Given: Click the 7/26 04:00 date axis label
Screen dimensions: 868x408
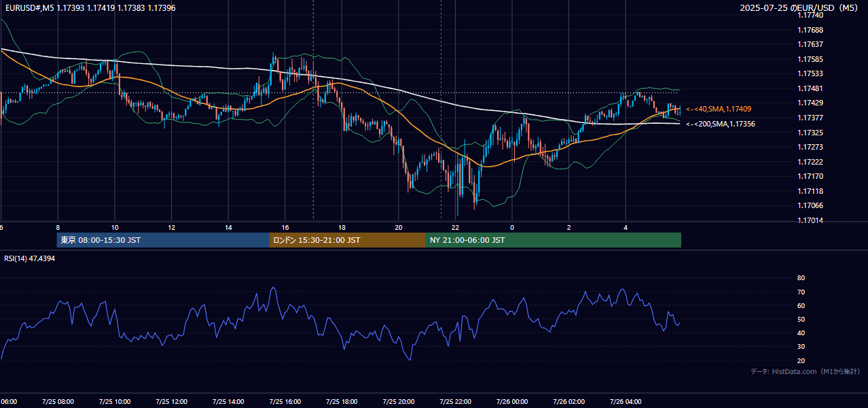Looking at the screenshot, I should pyautogui.click(x=626, y=401).
